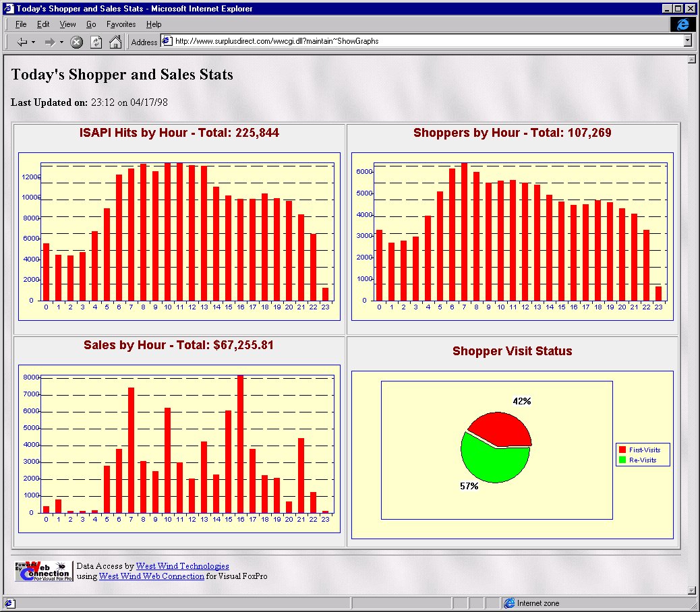
Task: Click the "Data Access by" footer text
Action: click(105, 566)
